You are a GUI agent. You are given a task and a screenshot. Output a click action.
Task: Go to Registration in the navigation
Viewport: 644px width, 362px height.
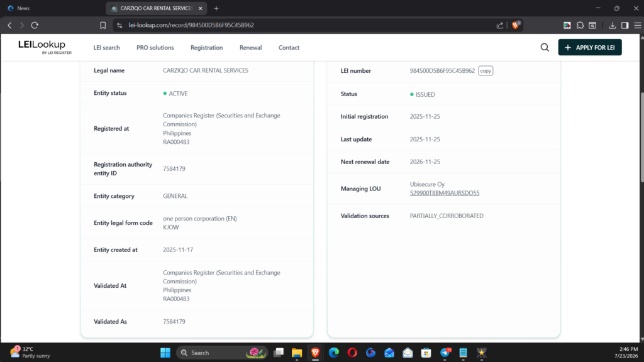tap(206, 48)
